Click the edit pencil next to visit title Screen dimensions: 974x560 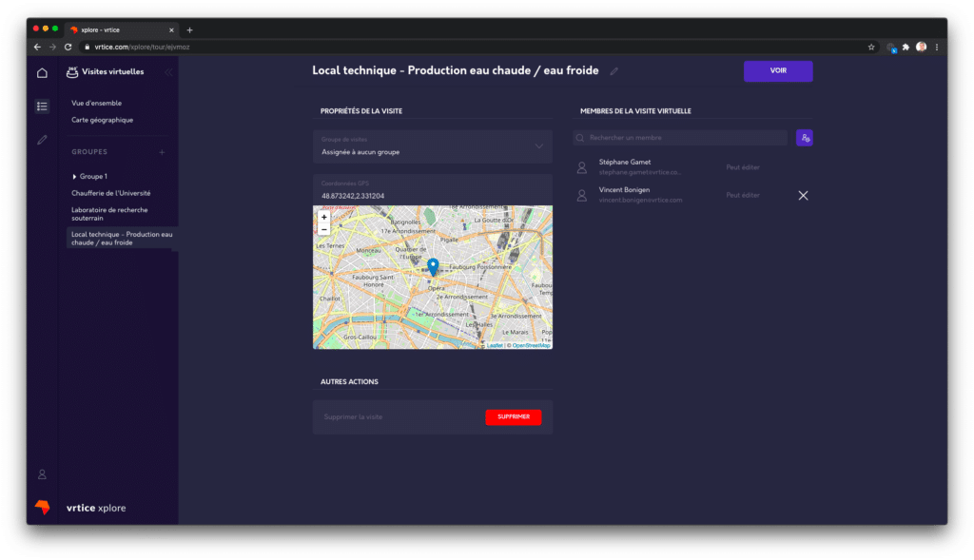(614, 71)
